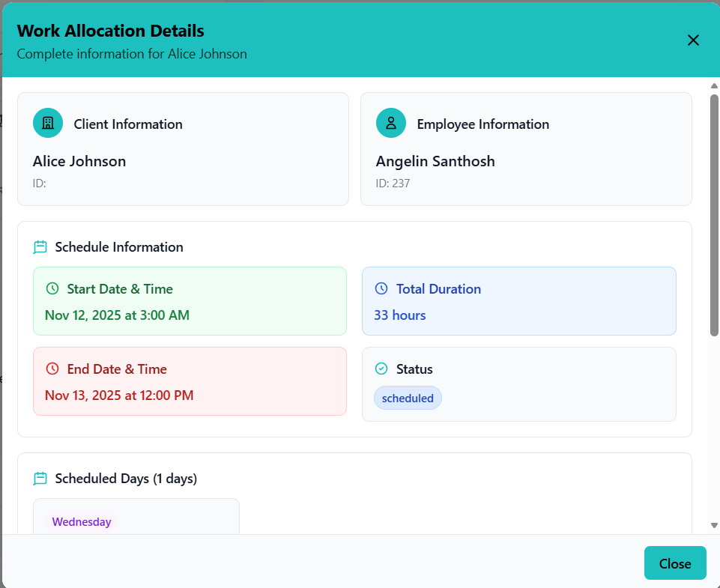
Task: Click the scrollbar up arrow
Action: [x=714, y=85]
